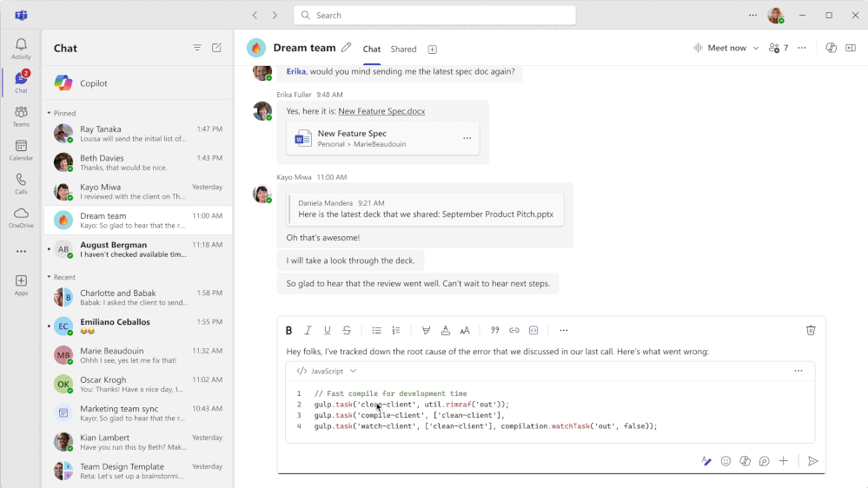Open chat header more options
Screen dimensions: 868x488
click(x=802, y=48)
